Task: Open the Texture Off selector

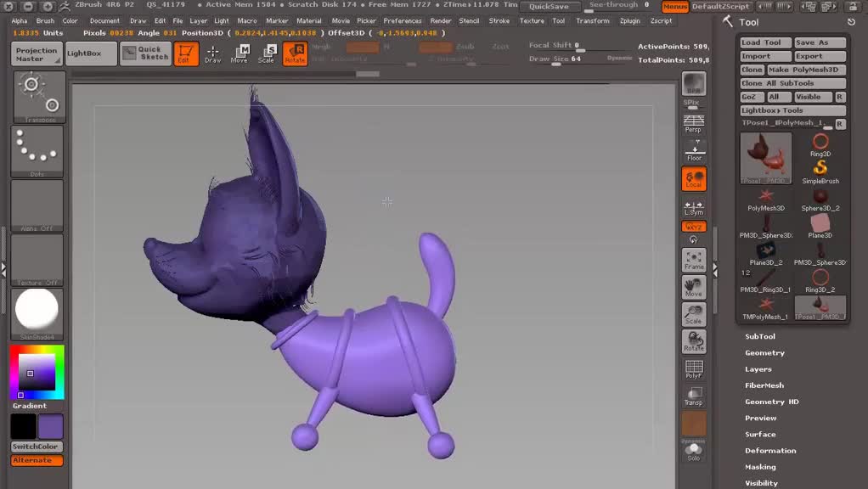Action: pyautogui.click(x=37, y=260)
